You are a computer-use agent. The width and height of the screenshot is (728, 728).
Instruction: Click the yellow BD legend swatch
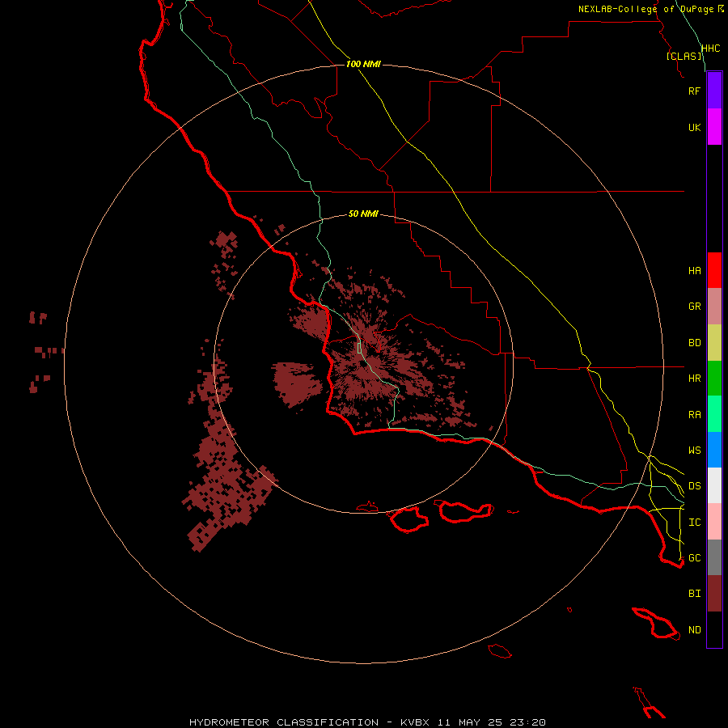[x=714, y=343]
